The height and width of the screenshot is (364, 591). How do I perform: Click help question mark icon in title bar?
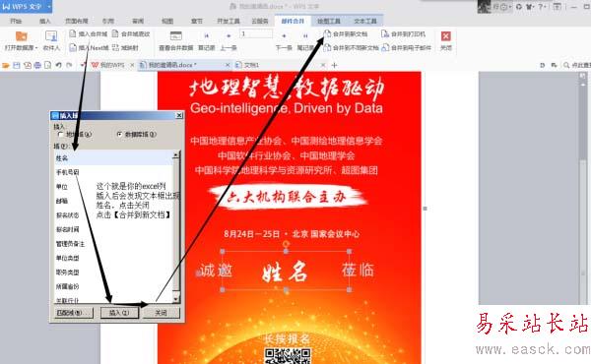point(540,7)
